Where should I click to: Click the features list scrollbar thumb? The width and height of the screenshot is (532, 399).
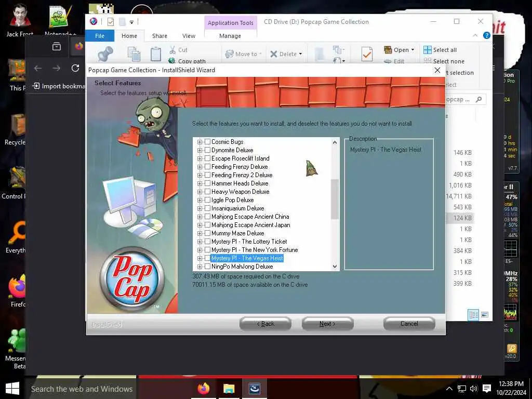tap(335, 199)
